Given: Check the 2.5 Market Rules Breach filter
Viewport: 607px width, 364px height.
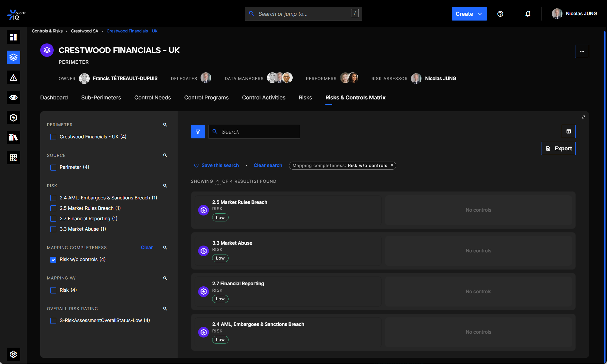Looking at the screenshot, I should coord(53,208).
